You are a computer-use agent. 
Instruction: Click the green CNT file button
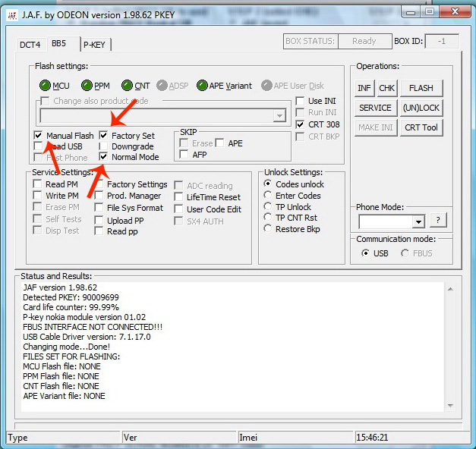click(x=127, y=86)
